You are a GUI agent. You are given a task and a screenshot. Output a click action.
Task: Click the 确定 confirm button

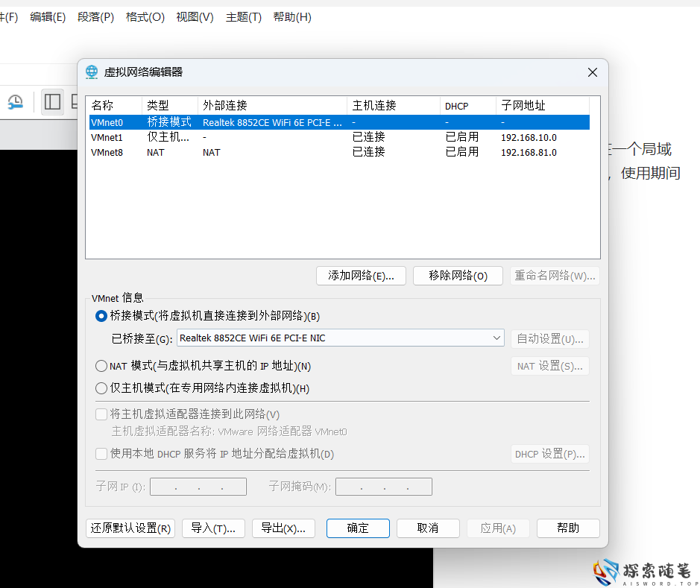pyautogui.click(x=358, y=528)
